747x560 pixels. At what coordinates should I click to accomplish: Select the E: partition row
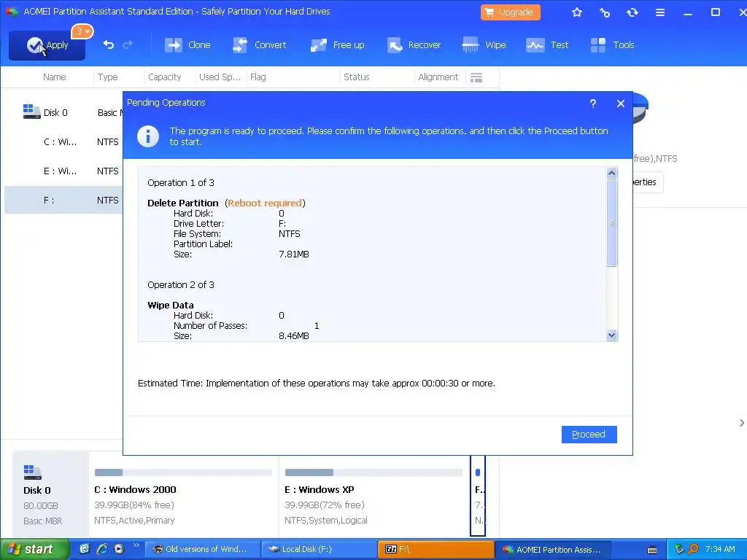[64, 171]
